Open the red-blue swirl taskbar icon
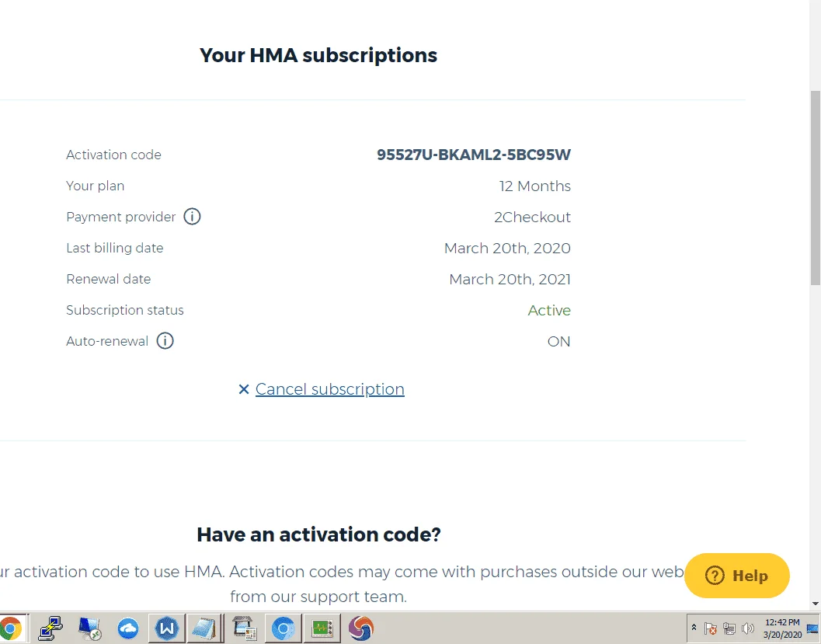The image size is (821, 644). pyautogui.click(x=360, y=628)
